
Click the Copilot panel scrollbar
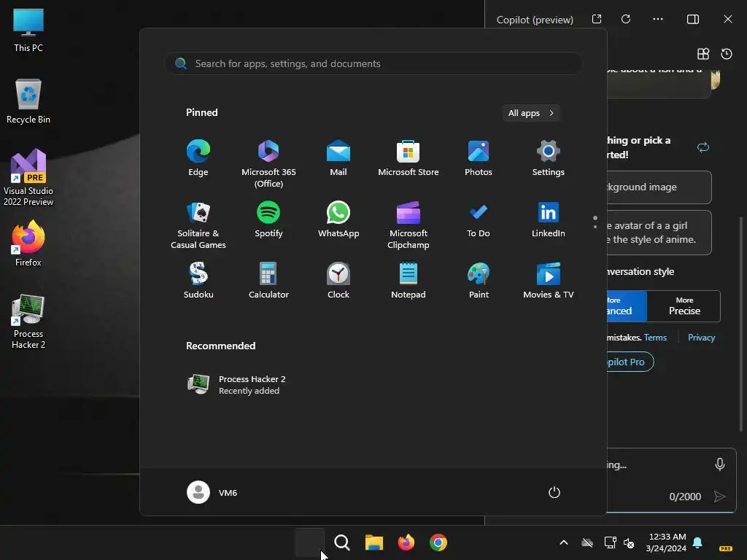pos(741,324)
